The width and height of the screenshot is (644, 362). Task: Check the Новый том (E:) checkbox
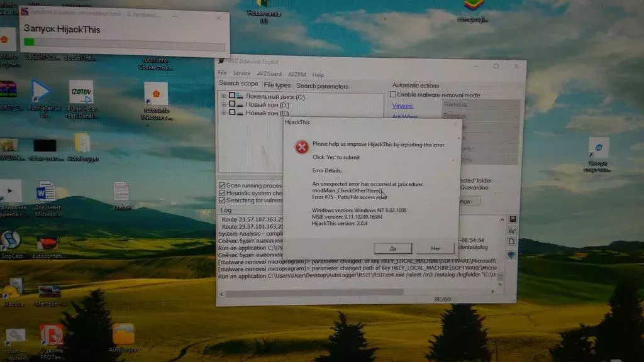click(x=232, y=112)
